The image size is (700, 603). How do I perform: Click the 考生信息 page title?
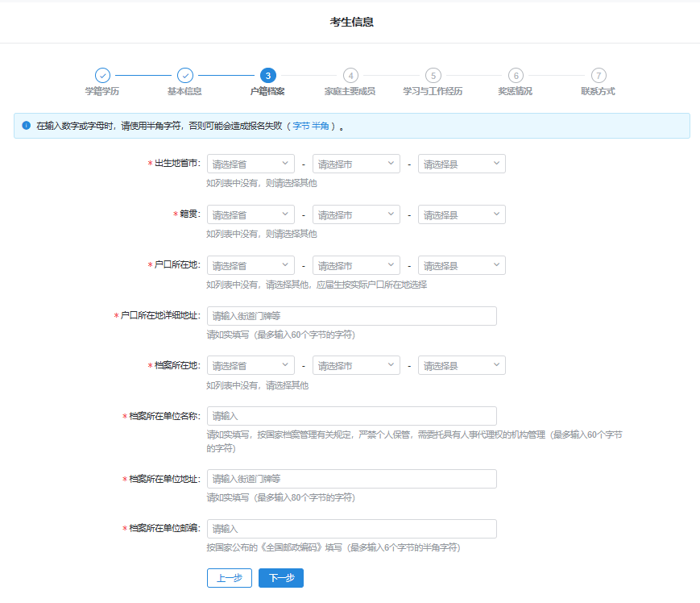tap(352, 22)
